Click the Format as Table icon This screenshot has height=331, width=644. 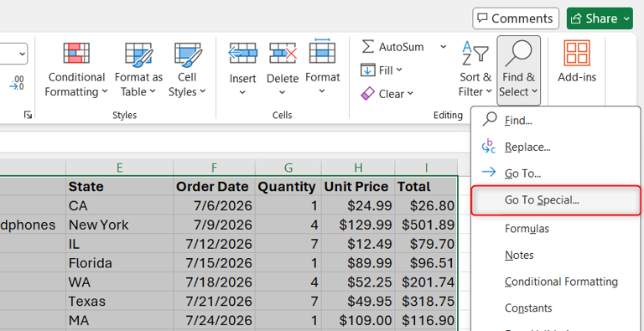pos(139,54)
